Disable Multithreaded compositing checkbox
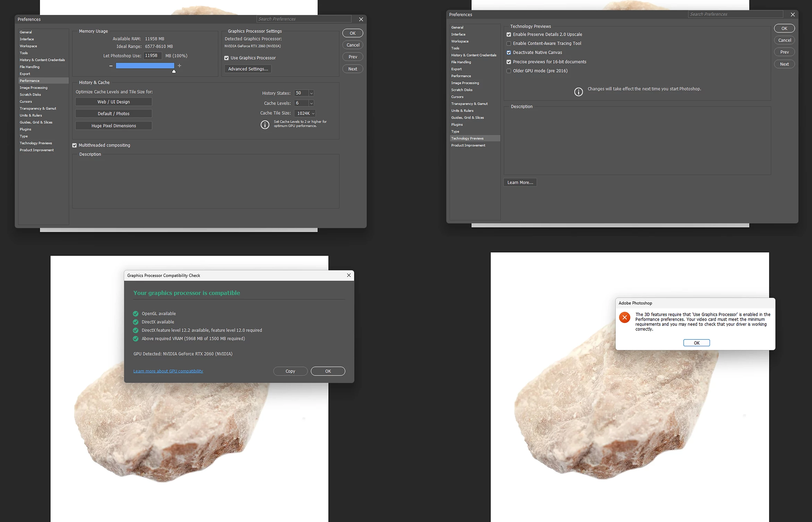812x522 pixels. [75, 145]
